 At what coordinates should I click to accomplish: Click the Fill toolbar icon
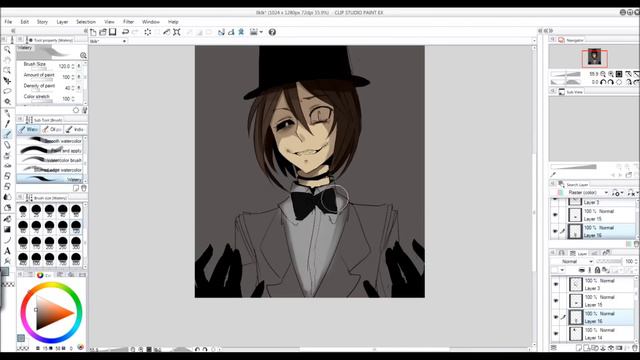167,32
